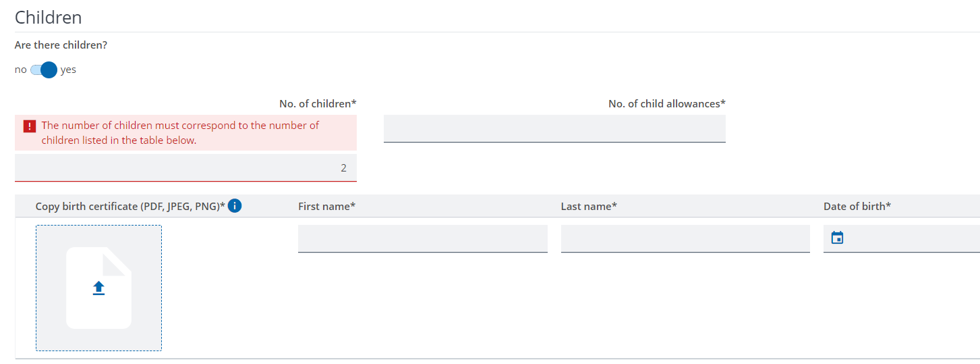Click the 'no' label beside the switch
Viewport: 980px width, 364px height.
(x=21, y=70)
